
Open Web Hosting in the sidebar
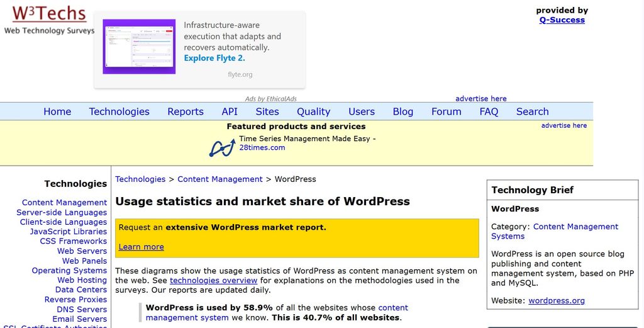(82, 280)
